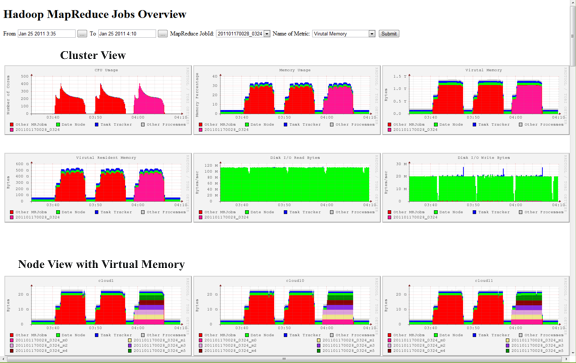Click the horizontal page scrollbar
Screen dimensions: 576x363
285,359
